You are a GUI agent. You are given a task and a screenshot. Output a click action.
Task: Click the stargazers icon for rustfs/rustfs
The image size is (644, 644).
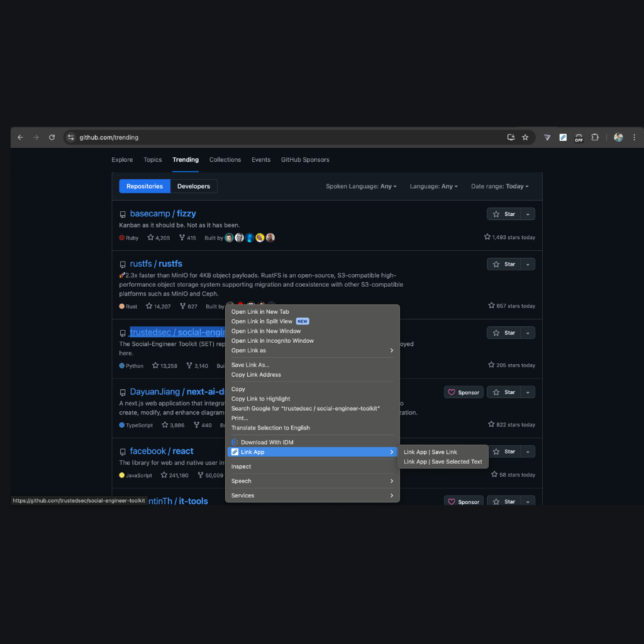[150, 306]
